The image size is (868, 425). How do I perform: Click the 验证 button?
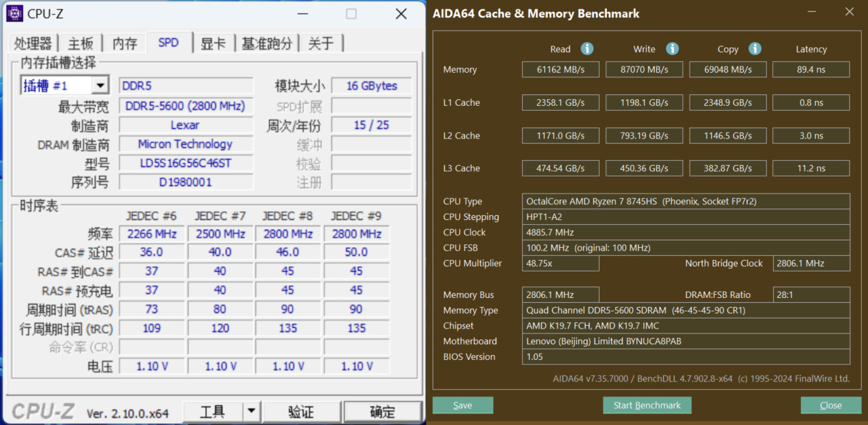[x=301, y=411]
